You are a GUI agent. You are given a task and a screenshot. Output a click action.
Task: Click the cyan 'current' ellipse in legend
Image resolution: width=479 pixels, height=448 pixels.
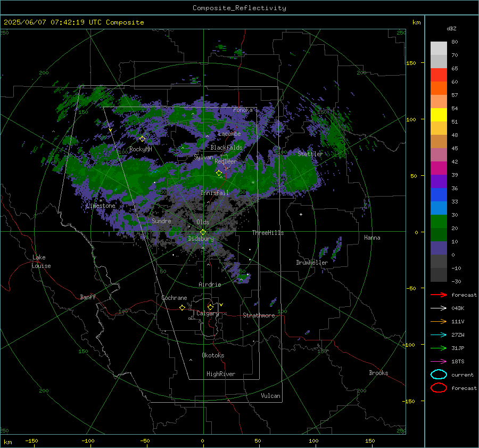pyautogui.click(x=439, y=374)
